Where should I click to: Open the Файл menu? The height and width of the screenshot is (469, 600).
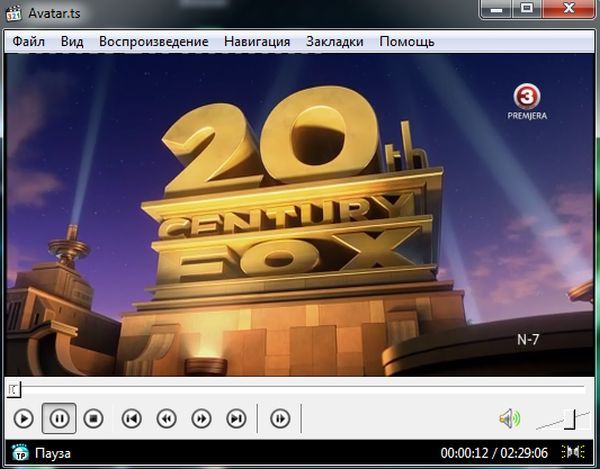point(29,41)
